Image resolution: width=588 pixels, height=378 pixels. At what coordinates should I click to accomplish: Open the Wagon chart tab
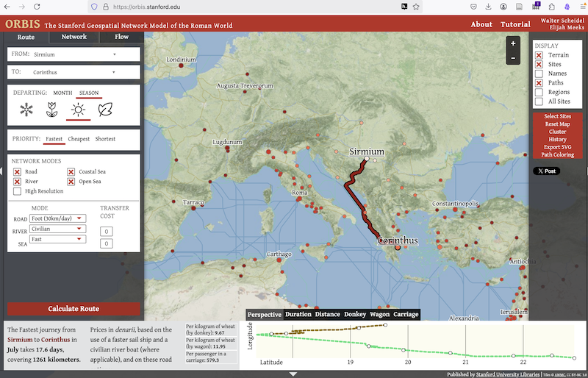(x=379, y=314)
